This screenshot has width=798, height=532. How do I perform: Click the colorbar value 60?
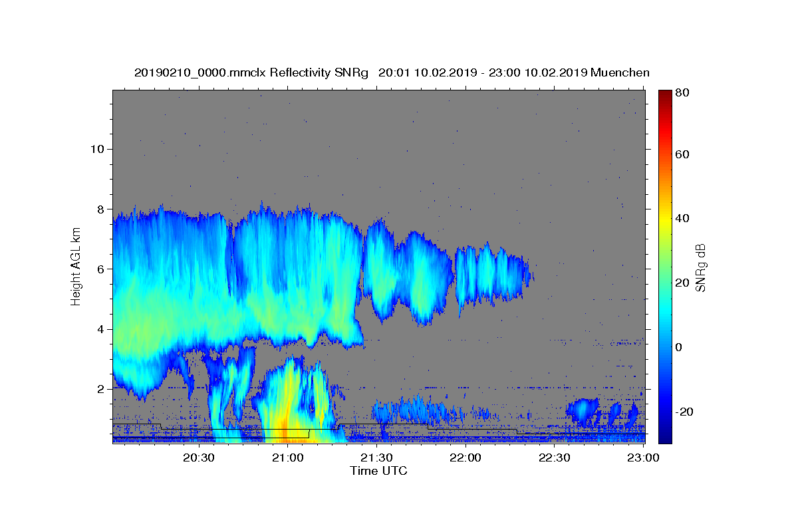[683, 154]
